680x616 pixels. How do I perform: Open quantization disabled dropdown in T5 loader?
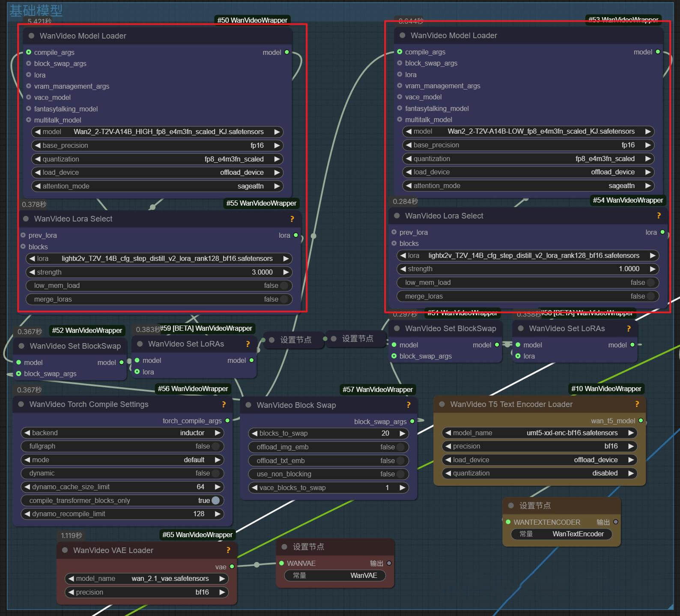539,473
